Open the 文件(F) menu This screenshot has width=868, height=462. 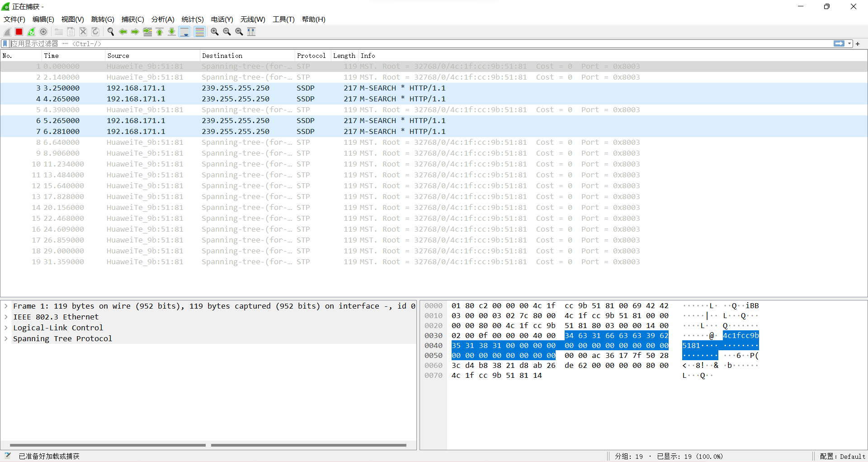[x=14, y=19]
